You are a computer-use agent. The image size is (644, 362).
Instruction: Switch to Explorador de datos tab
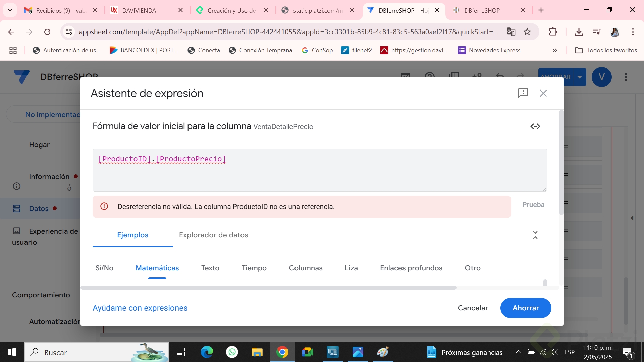tap(213, 235)
